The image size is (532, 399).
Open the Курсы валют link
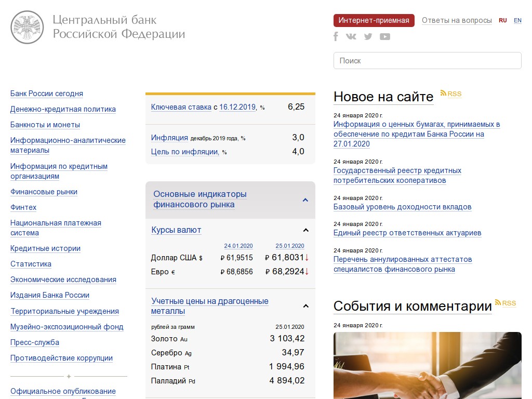click(x=176, y=230)
